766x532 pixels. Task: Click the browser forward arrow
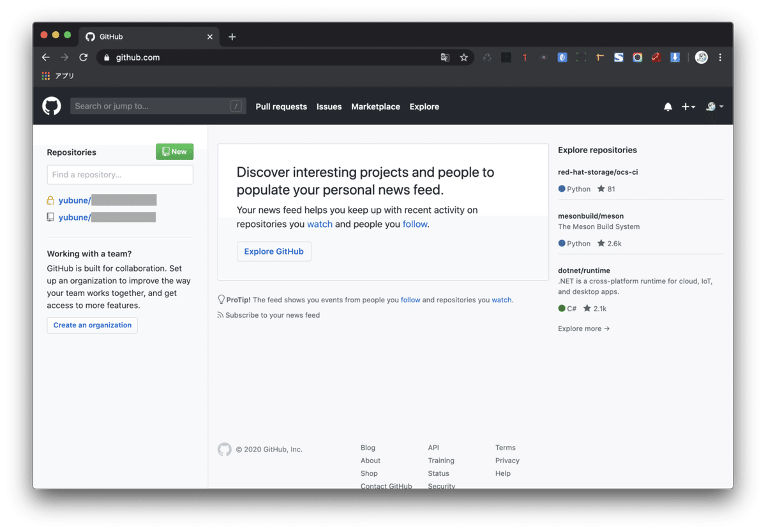click(64, 57)
